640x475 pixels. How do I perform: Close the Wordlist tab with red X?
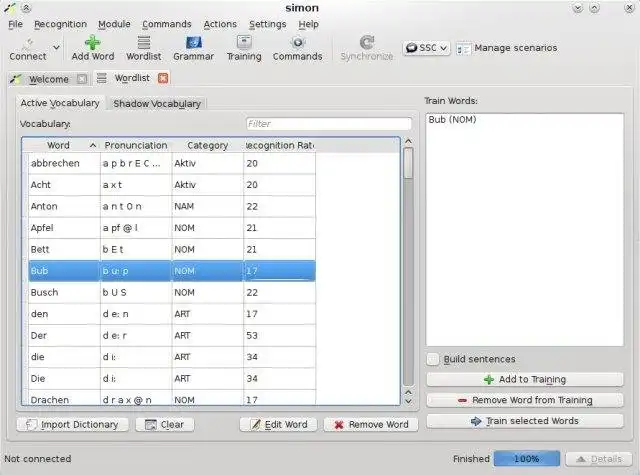[163, 78]
